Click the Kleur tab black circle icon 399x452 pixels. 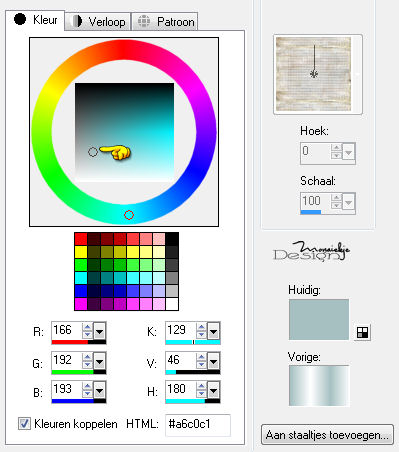pyautogui.click(x=20, y=19)
